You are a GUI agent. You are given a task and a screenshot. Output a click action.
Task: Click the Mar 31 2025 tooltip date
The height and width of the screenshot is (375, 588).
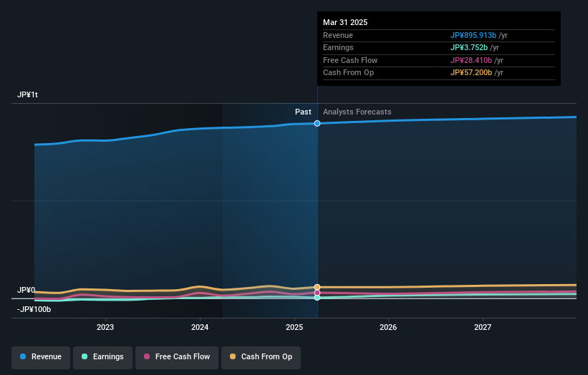coord(345,22)
